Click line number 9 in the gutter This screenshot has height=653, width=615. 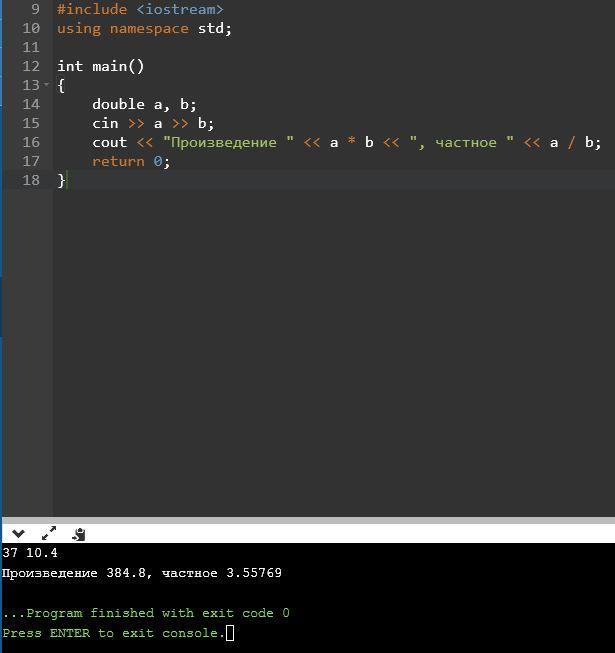click(x=35, y=9)
